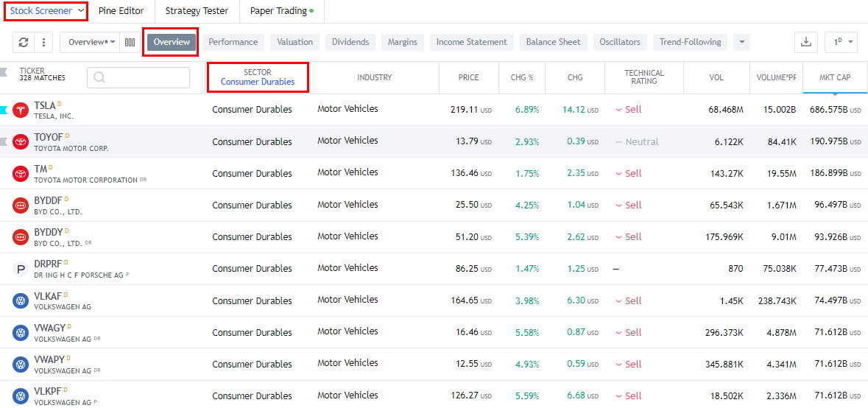The width and height of the screenshot is (868, 408).
Task: Sort by the VOL column header
Action: pyautogui.click(x=716, y=77)
